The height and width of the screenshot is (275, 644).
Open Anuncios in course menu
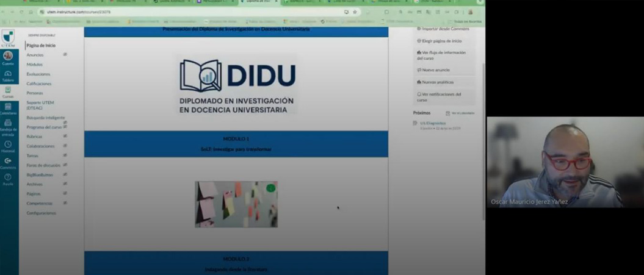point(35,55)
